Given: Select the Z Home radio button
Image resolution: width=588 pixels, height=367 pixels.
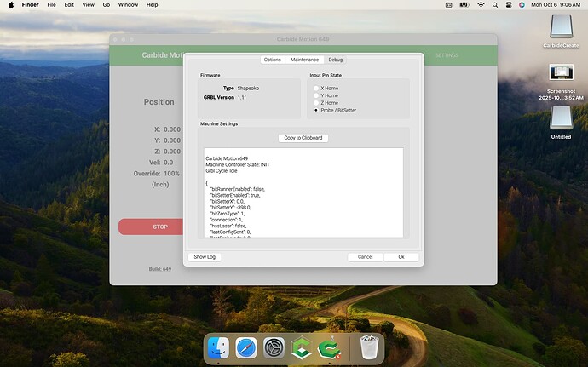Looking at the screenshot, I should click(x=316, y=103).
